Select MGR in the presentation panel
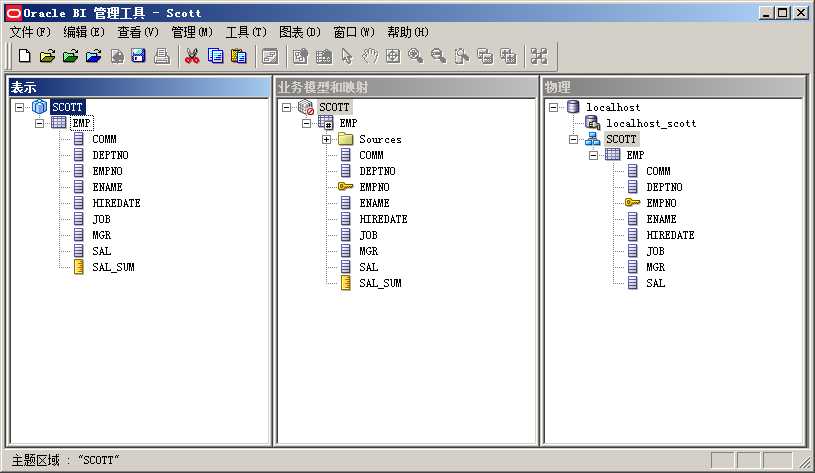The width and height of the screenshot is (815, 473). (101, 235)
